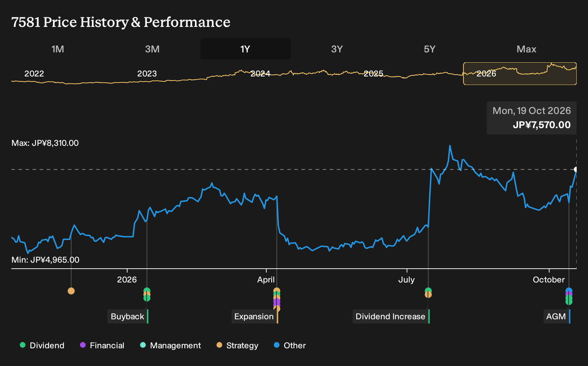
Task: Click the Min: JP¥4,965.00 label
Action: [x=45, y=260]
